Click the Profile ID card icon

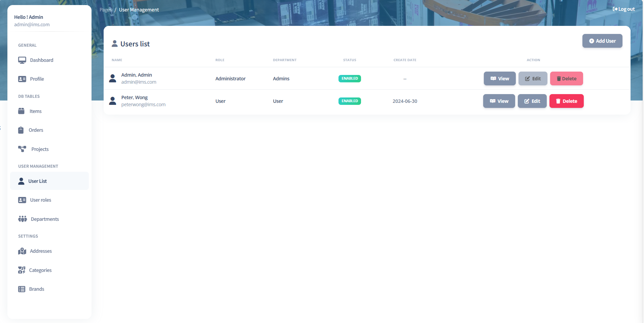pos(22,79)
